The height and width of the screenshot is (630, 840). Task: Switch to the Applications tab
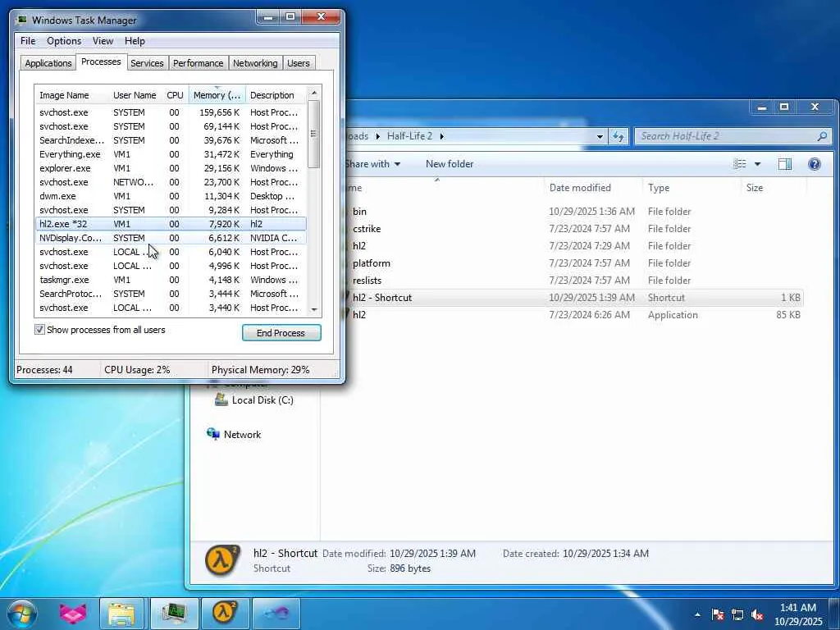pos(48,62)
